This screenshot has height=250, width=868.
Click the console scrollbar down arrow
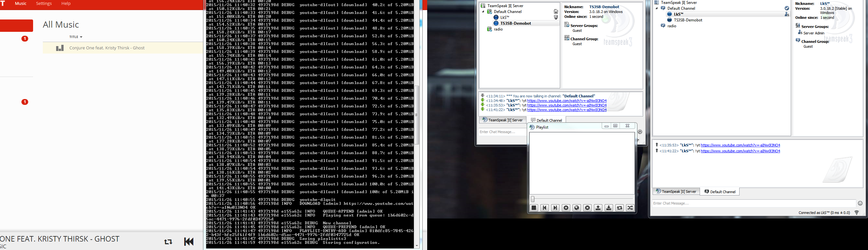tap(417, 246)
